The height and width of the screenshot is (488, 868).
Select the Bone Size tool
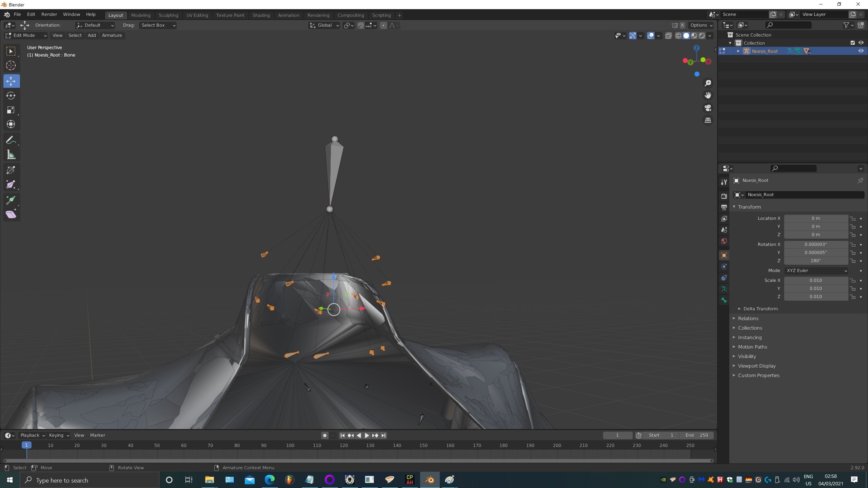[11, 185]
